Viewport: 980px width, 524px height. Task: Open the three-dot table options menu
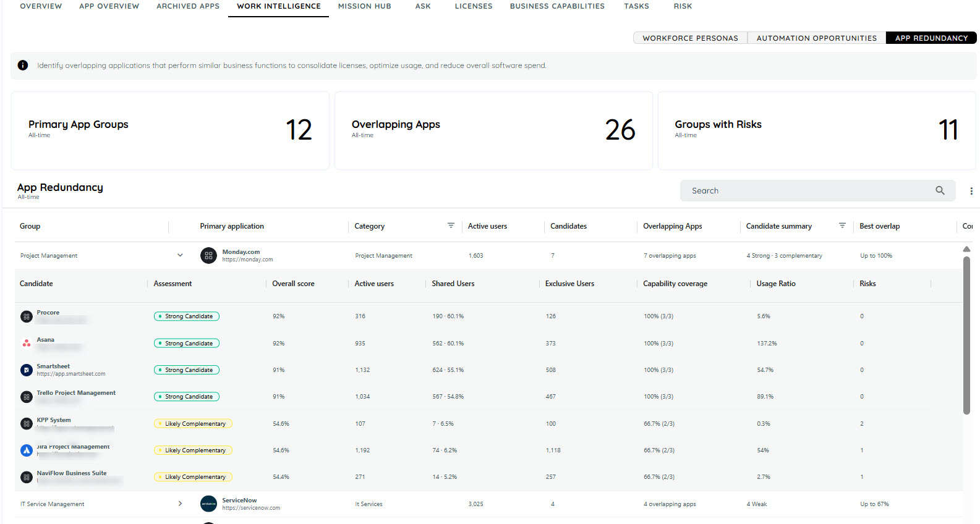pos(971,191)
